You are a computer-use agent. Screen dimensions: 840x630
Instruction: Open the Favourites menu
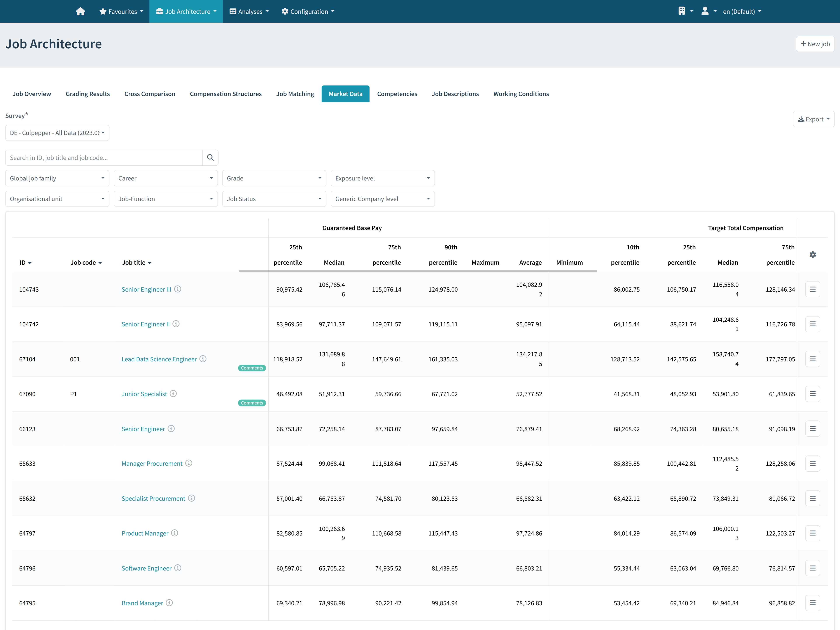coord(122,11)
